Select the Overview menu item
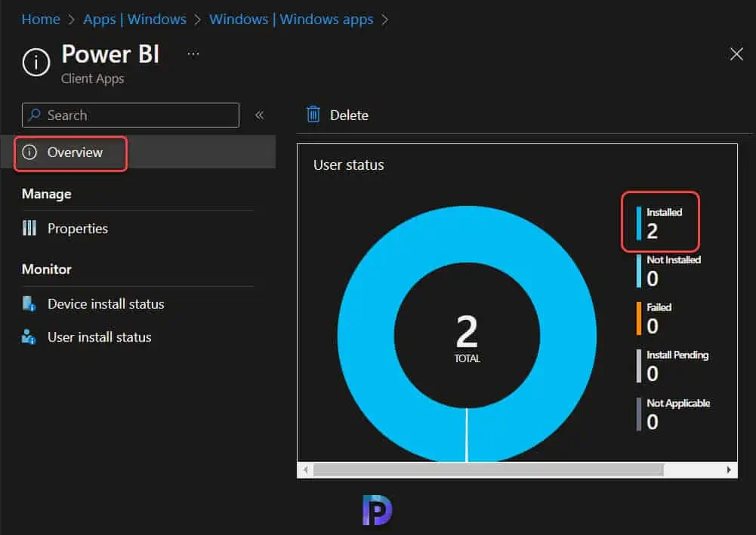 point(138,152)
